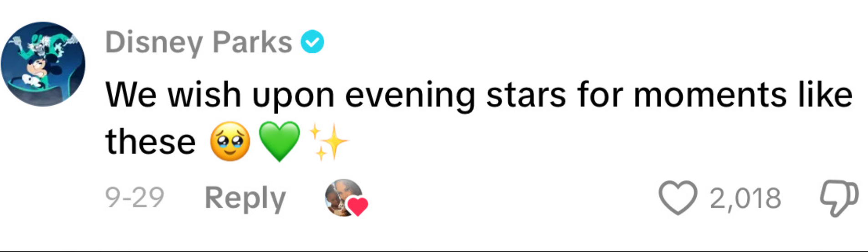Dislike the comment with thumbs-down icon
The image size is (868, 252).
click(x=839, y=198)
